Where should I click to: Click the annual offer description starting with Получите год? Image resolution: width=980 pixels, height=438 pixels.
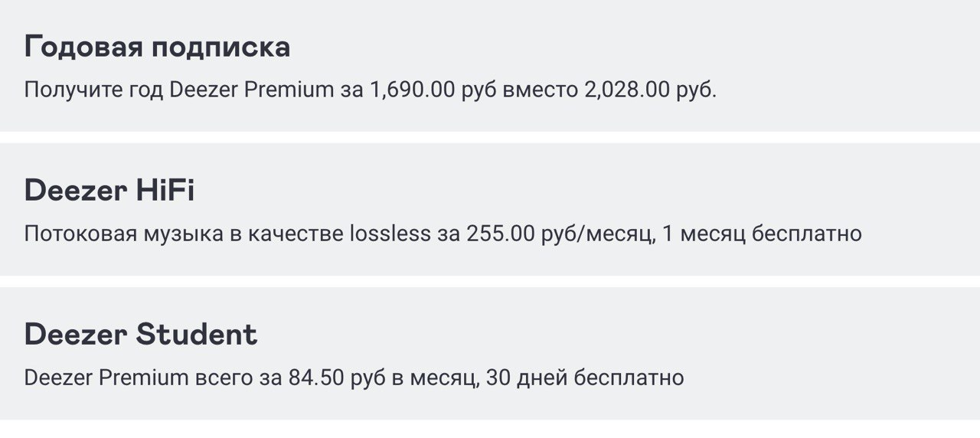pyautogui.click(x=371, y=90)
